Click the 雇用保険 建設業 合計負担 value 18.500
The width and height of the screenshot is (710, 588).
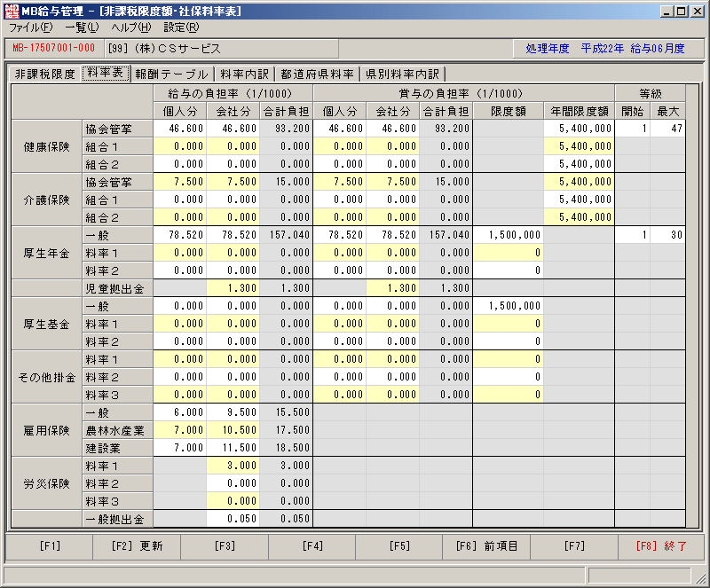[286, 448]
